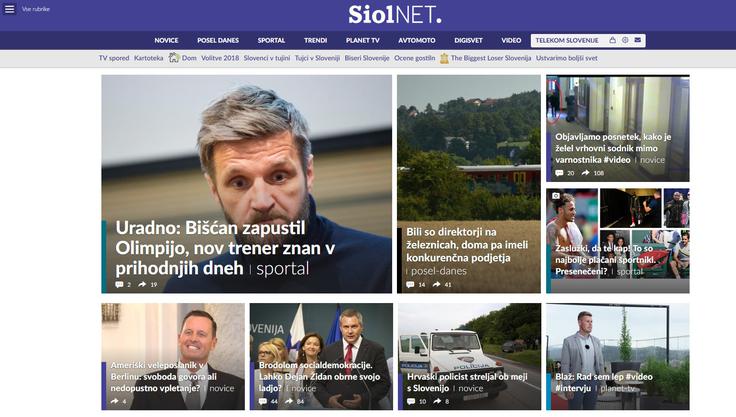Click the share arrow on the Brodolom socialdemokracije article
The height and width of the screenshot is (417, 736).
pos(289,401)
